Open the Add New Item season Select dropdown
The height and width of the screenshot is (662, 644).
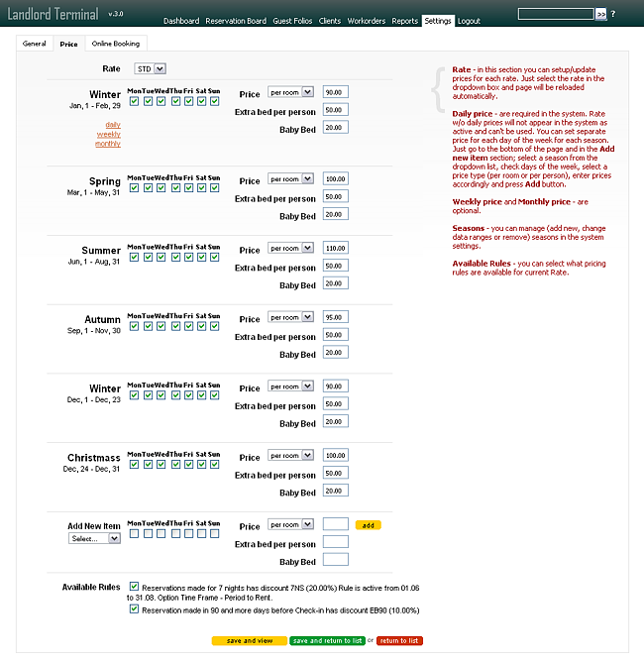click(94, 538)
